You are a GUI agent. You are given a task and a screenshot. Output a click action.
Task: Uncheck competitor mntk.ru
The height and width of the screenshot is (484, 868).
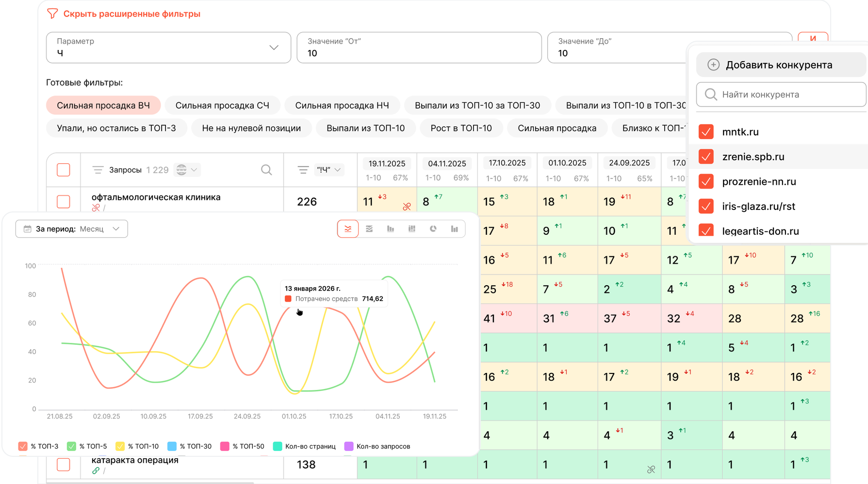click(706, 131)
